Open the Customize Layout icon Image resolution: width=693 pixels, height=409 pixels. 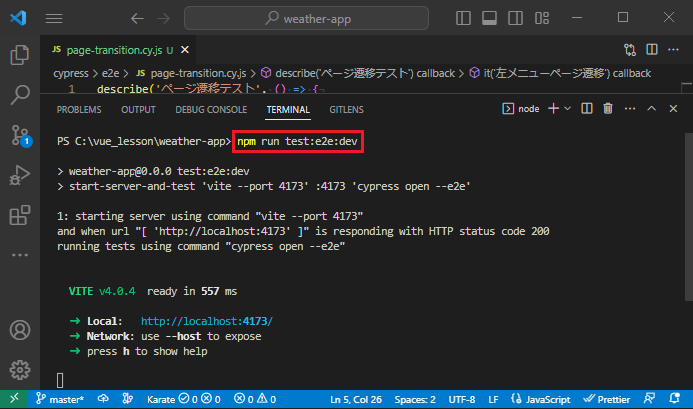point(542,18)
